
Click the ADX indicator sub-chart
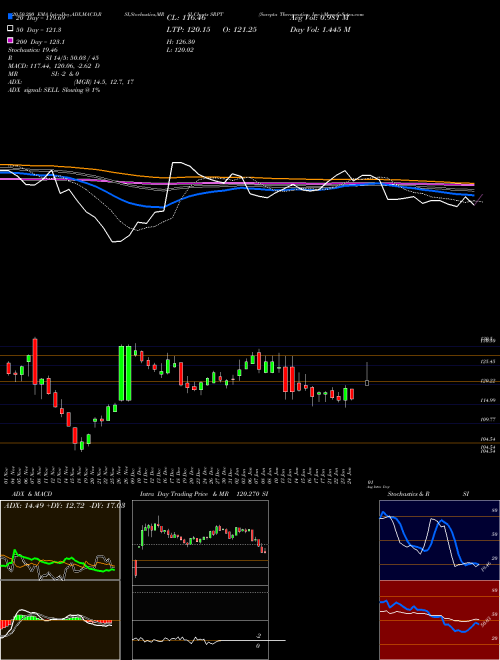pyautogui.click(x=60, y=540)
